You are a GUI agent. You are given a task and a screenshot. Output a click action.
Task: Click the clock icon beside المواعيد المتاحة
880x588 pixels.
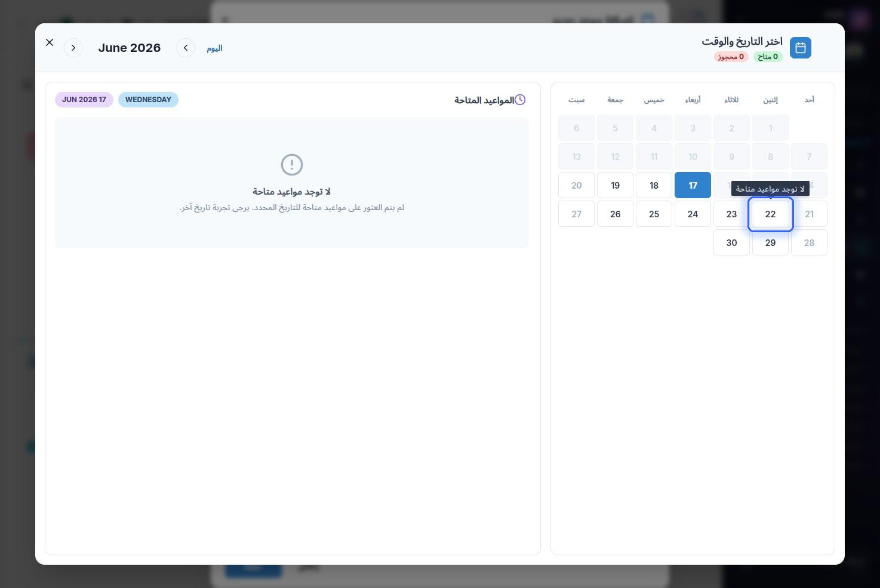pos(520,100)
